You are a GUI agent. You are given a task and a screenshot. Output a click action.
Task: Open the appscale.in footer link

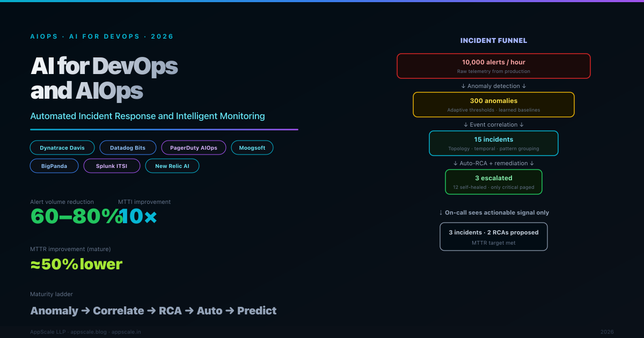[x=126, y=332]
